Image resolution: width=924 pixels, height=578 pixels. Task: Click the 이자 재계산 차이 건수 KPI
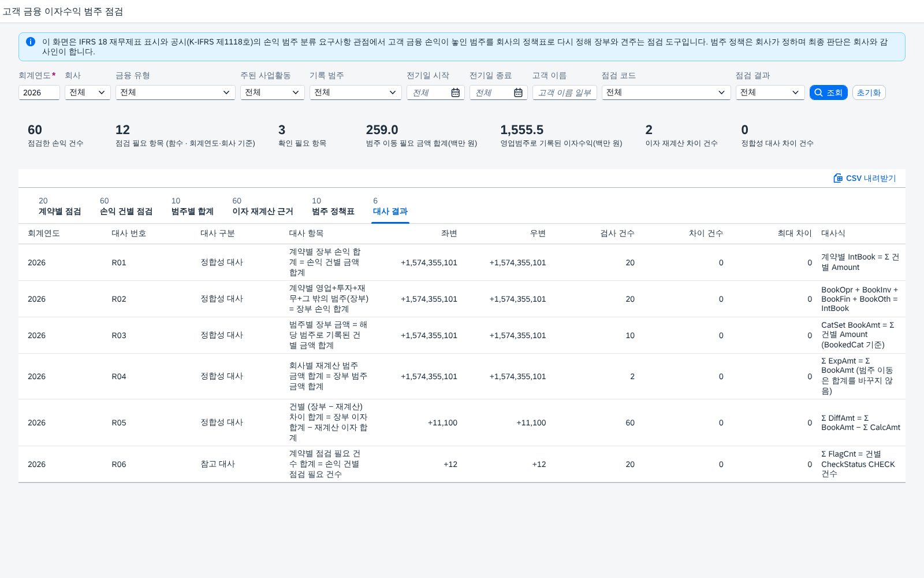coord(681,135)
